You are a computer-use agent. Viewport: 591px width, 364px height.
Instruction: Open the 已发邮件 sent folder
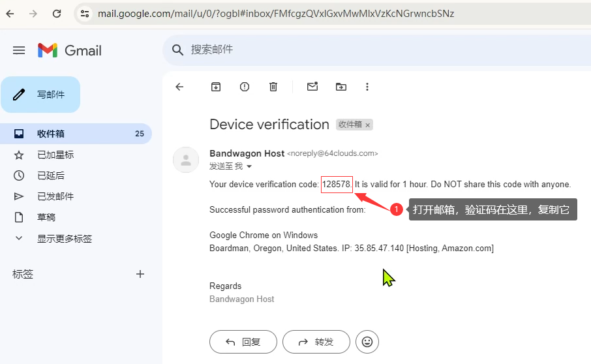tap(55, 196)
